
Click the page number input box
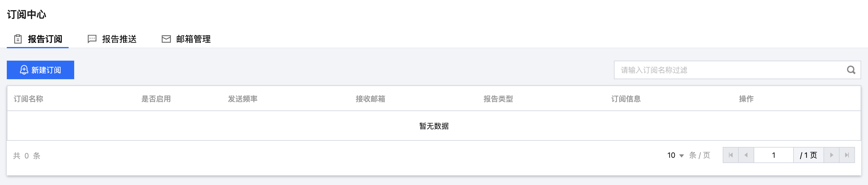click(x=773, y=155)
